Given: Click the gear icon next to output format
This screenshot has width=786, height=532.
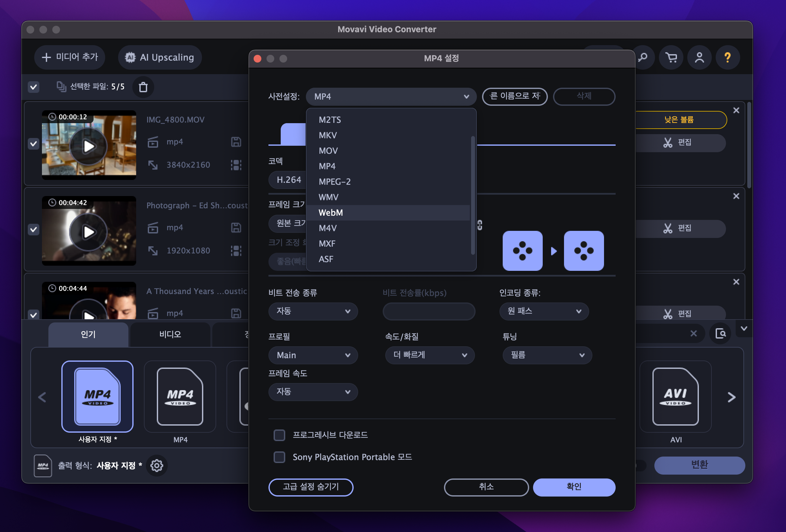Looking at the screenshot, I should click(156, 465).
